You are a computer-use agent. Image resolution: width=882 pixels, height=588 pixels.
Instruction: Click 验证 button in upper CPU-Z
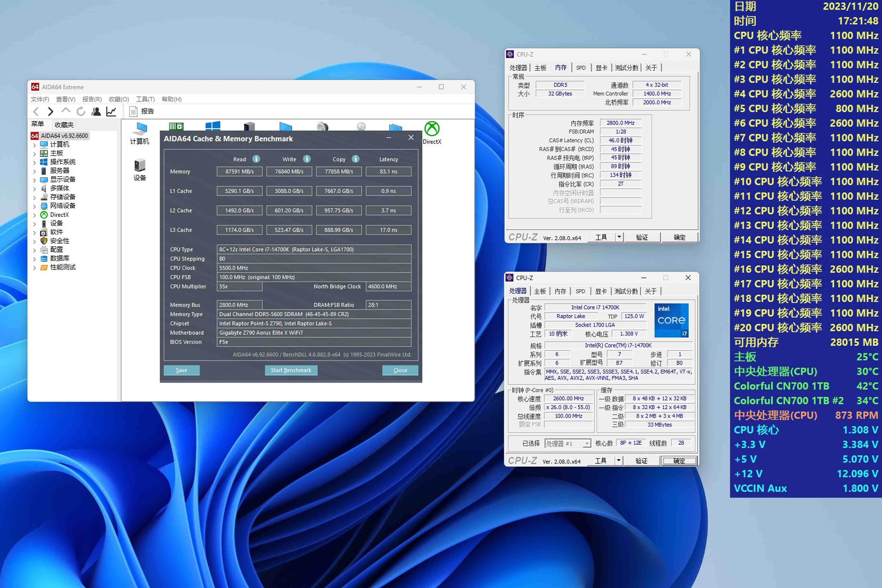point(642,237)
